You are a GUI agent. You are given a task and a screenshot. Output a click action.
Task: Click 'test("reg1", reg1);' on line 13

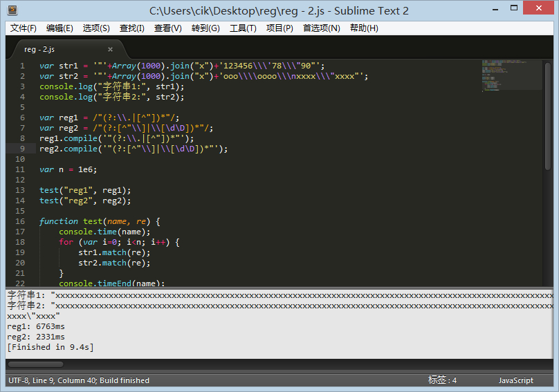[x=85, y=190]
